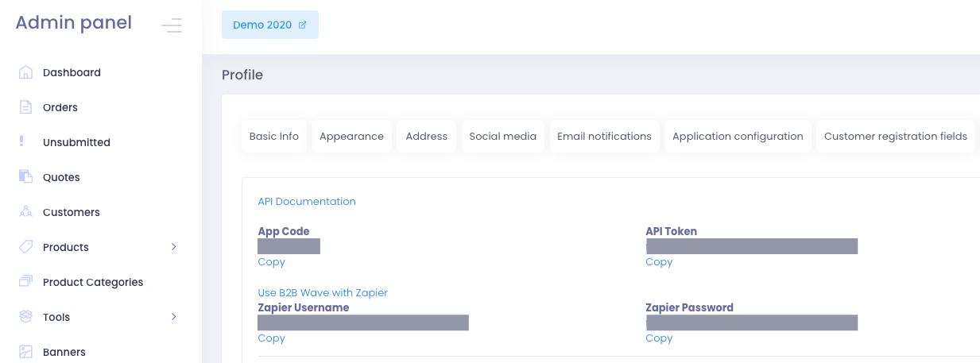This screenshot has width=980, height=363.
Task: Collapse the sidebar with the hamburger toggle
Action: (172, 25)
